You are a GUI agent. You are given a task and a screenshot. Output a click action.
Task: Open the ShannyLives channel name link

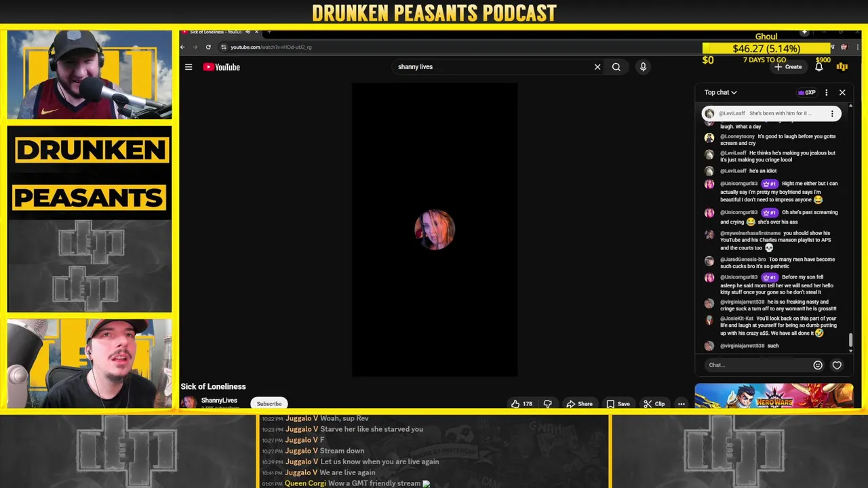pos(219,401)
